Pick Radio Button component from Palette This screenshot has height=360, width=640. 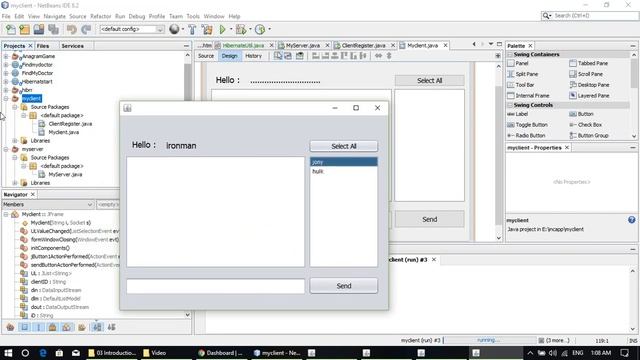click(x=526, y=135)
